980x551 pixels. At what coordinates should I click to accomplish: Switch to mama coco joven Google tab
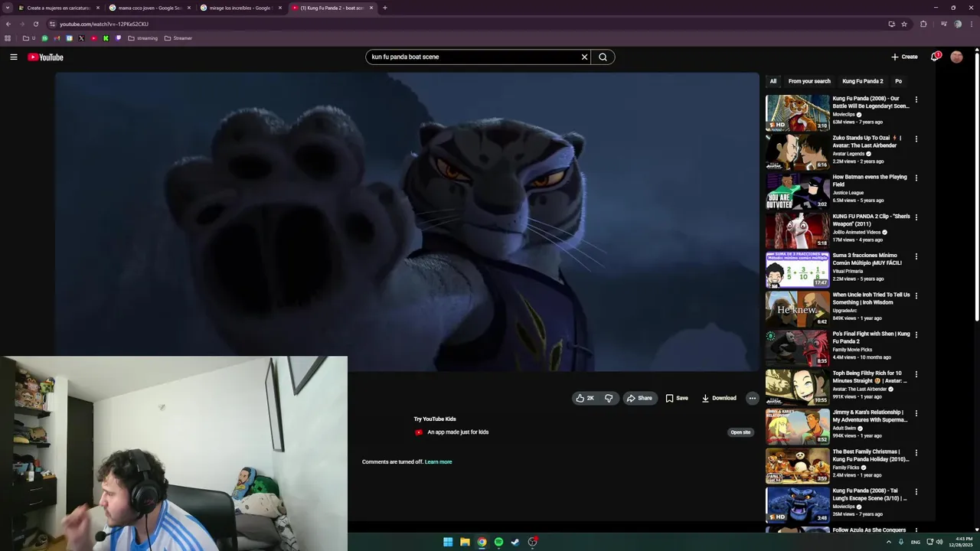click(x=149, y=8)
